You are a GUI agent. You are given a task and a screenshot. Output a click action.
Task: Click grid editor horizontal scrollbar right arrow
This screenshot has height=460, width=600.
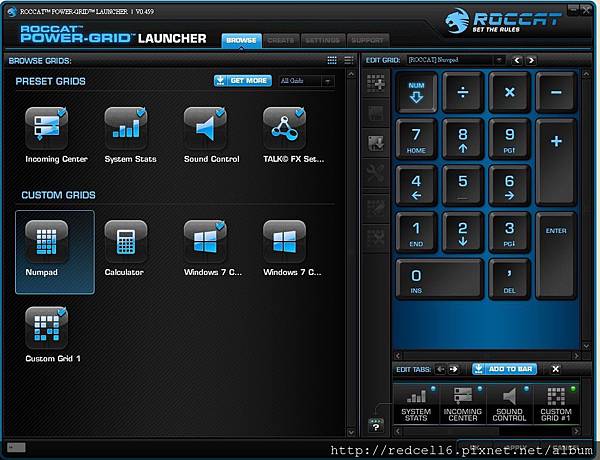tap(576, 356)
